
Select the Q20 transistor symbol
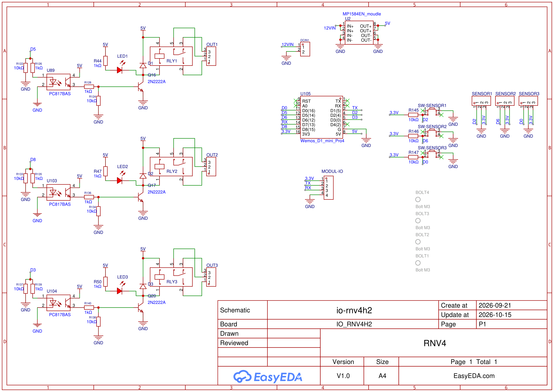point(141,307)
